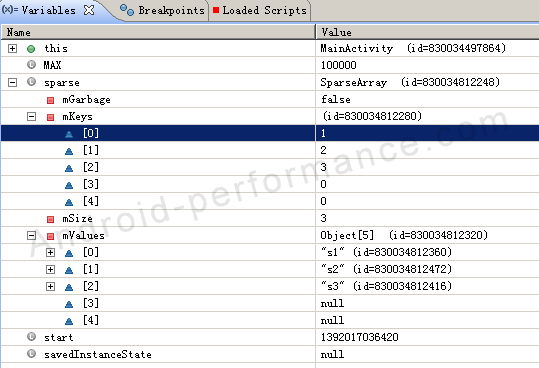Screen dimensions: 539x368
Task: Expand the 'this' variable node
Action: 12,48
